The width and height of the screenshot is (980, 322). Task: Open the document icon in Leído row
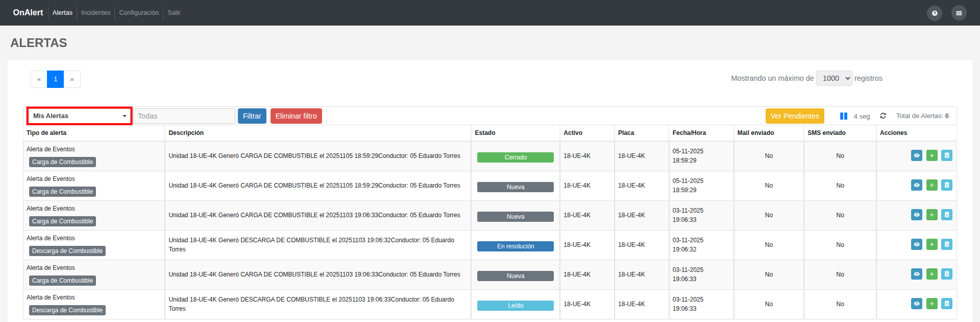[947, 304]
